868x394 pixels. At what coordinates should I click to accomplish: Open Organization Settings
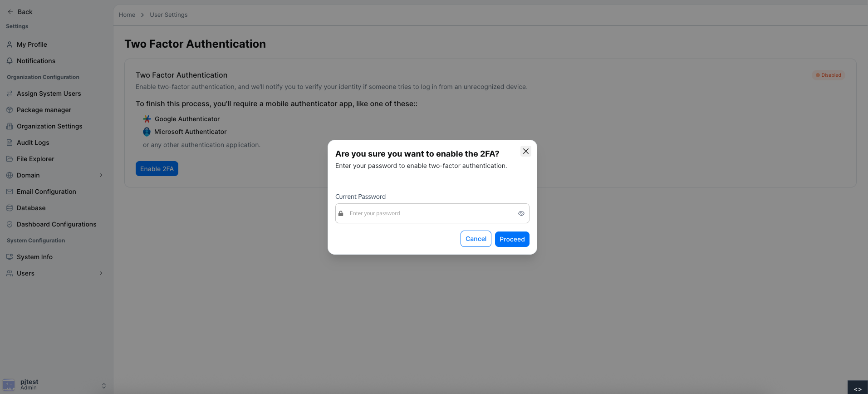coord(49,126)
